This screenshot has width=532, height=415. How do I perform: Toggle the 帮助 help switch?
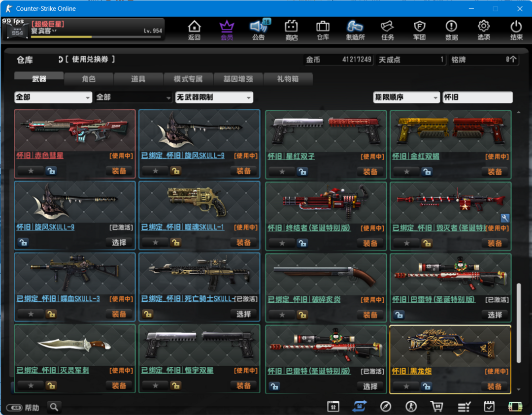[x=15, y=408]
